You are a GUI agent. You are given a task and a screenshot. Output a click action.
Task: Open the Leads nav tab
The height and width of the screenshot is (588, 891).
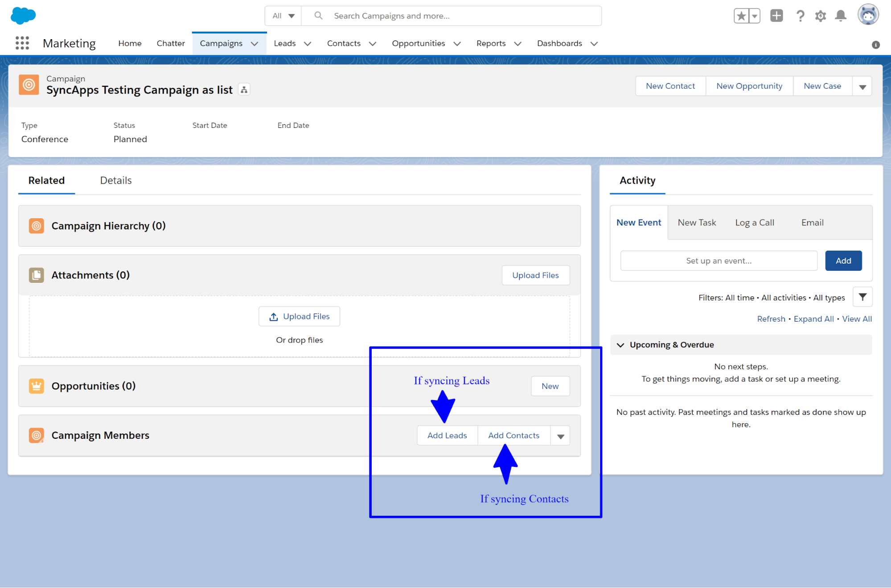coord(285,43)
